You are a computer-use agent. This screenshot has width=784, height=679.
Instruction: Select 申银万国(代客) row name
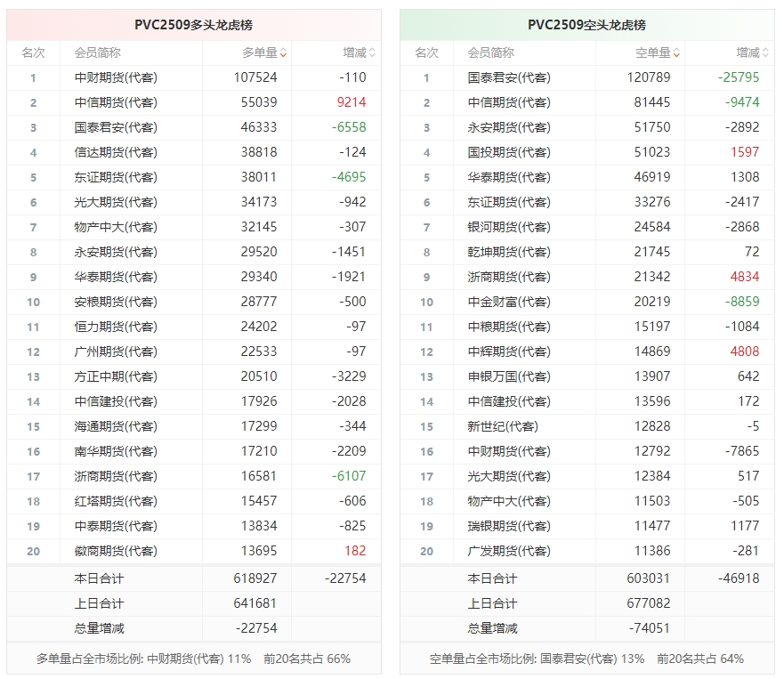point(509,376)
